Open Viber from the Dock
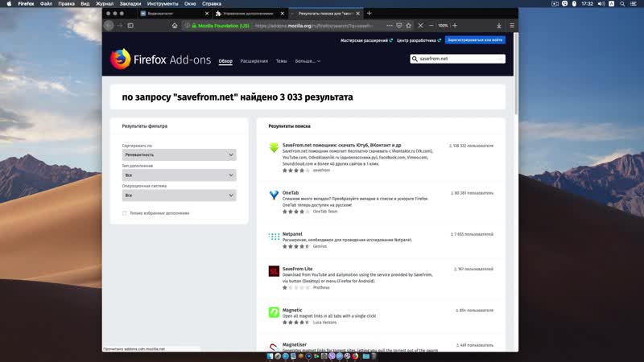The image size is (644, 362). point(332,356)
